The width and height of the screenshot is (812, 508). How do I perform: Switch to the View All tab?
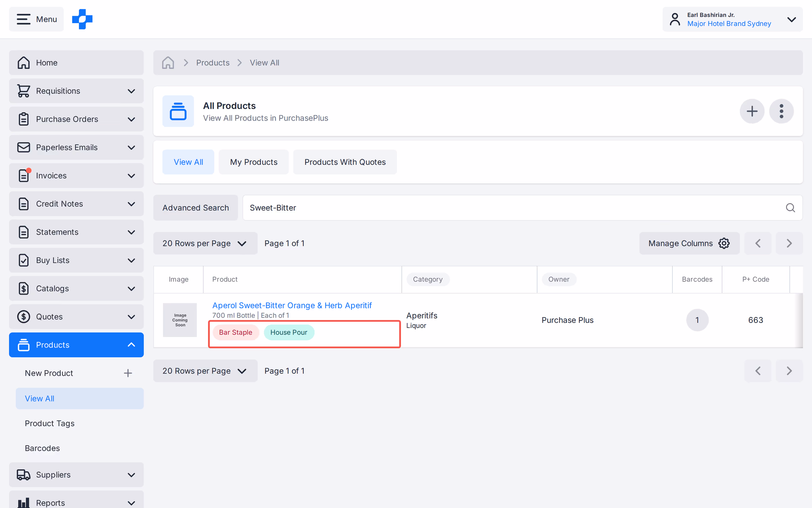(x=188, y=162)
